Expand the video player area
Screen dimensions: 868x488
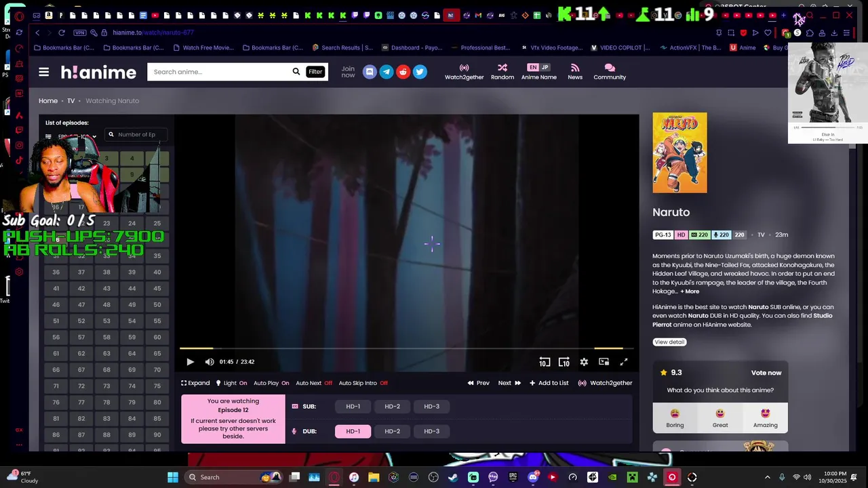195,383
